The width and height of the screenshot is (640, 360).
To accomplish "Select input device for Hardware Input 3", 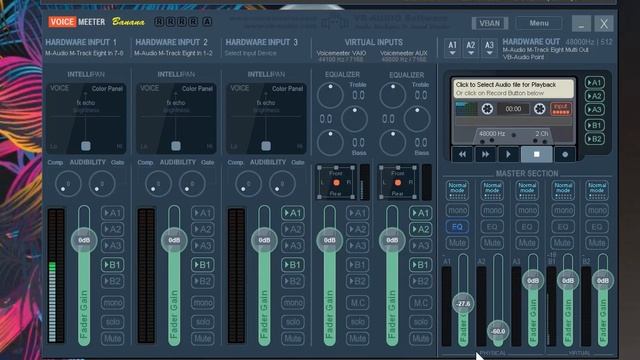I will [x=250, y=53].
